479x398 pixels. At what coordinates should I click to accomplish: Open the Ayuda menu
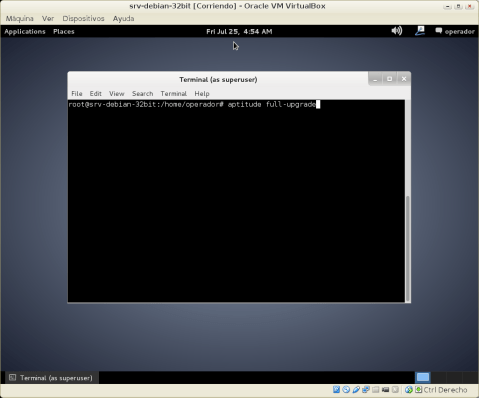tap(123, 19)
